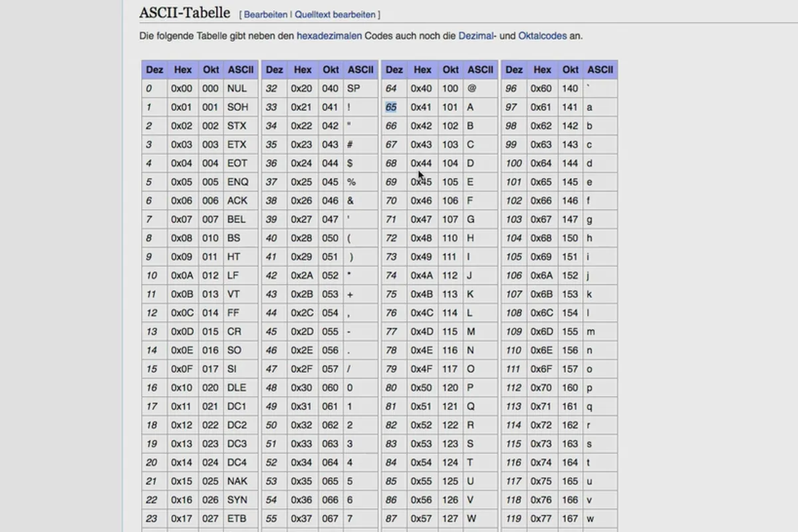Image resolution: width=798 pixels, height=532 pixels.
Task: Click the ENQ ASCII cell
Action: [x=241, y=182]
